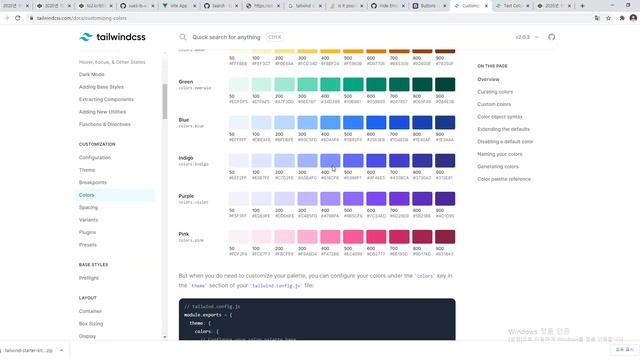Switch to the tailwind tab with Google icon

[x=304, y=6]
